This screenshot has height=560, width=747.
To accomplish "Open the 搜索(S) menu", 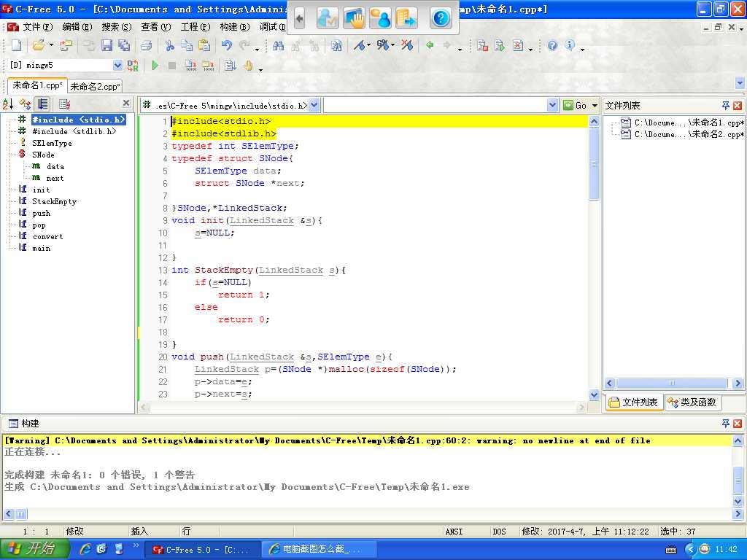I will point(117,27).
